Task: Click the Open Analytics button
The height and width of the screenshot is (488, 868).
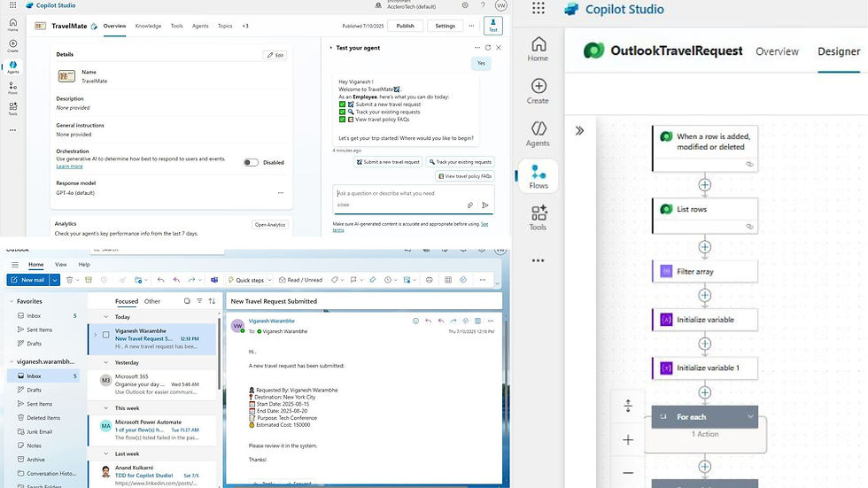Action: pyautogui.click(x=270, y=225)
